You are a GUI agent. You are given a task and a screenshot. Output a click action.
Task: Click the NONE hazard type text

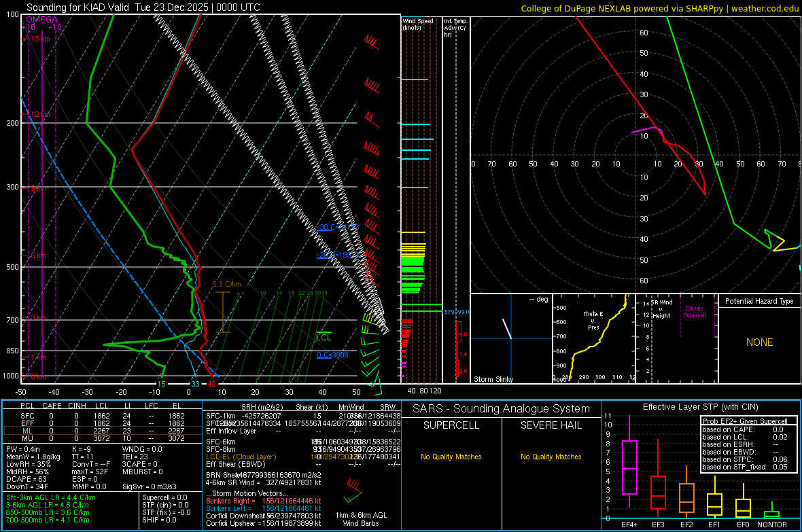tap(760, 342)
